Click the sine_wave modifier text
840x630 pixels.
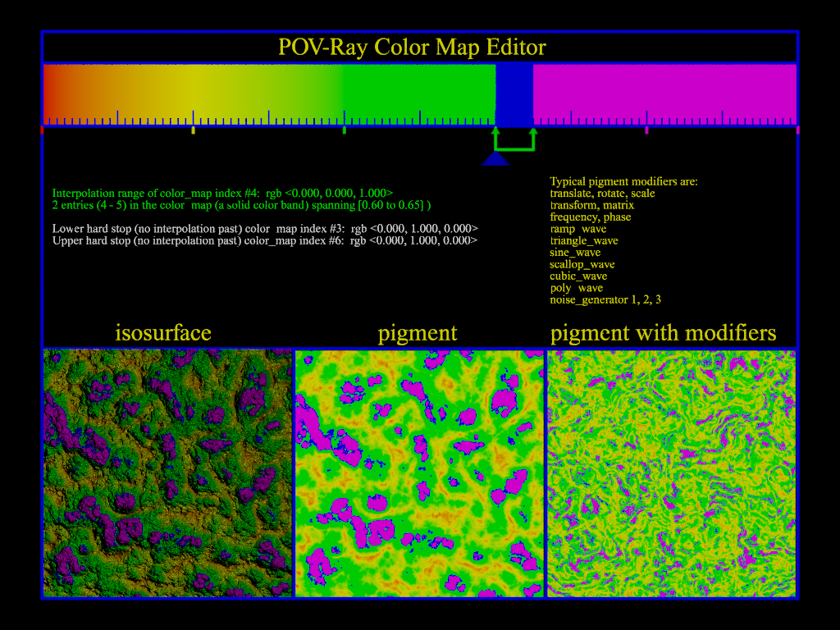pos(575,253)
